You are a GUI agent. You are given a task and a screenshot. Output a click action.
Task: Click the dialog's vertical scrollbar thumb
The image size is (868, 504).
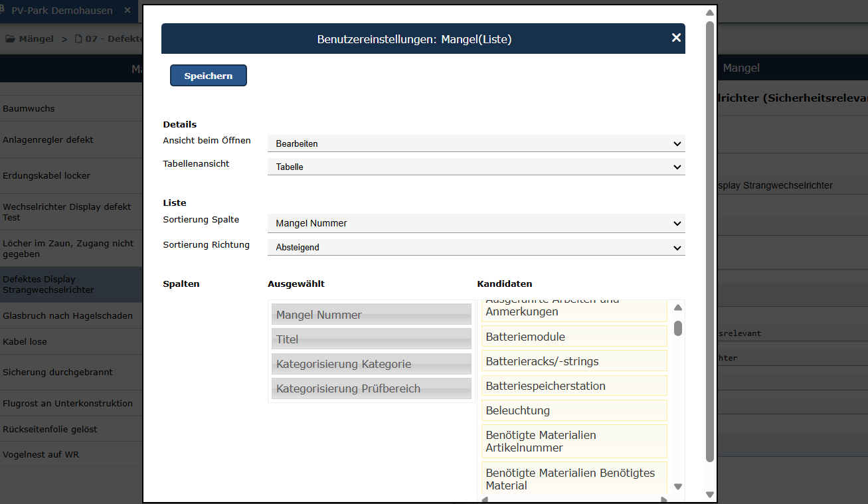click(x=709, y=241)
